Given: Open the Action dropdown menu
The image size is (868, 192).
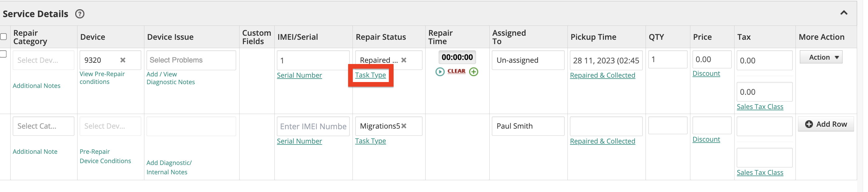Looking at the screenshot, I should [x=821, y=57].
